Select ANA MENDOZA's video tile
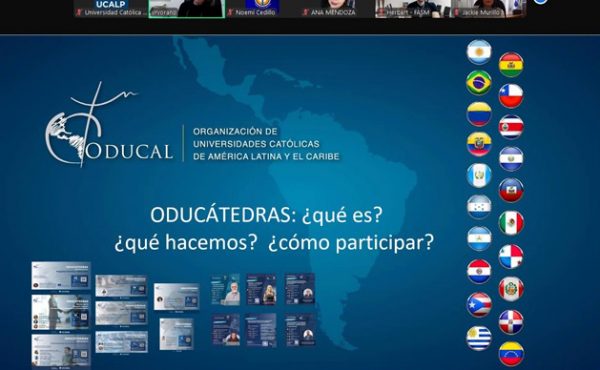Screen dimensions: 600x370 pos(337,8)
